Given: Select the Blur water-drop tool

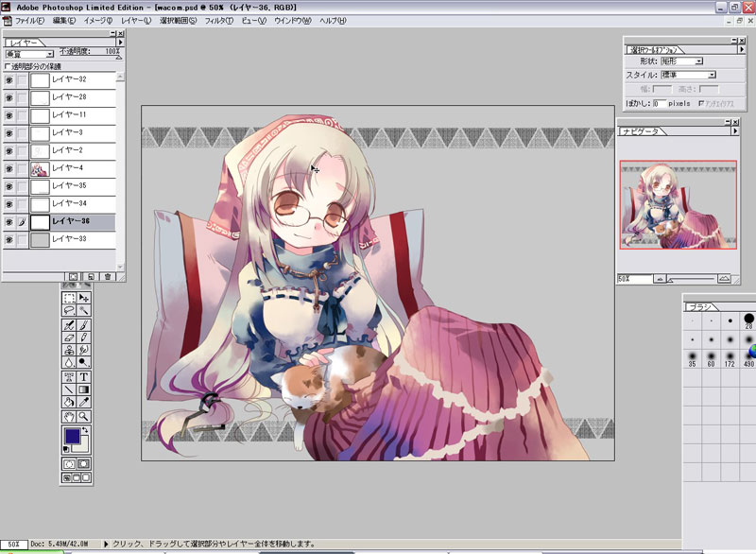Looking at the screenshot, I should 69,362.
